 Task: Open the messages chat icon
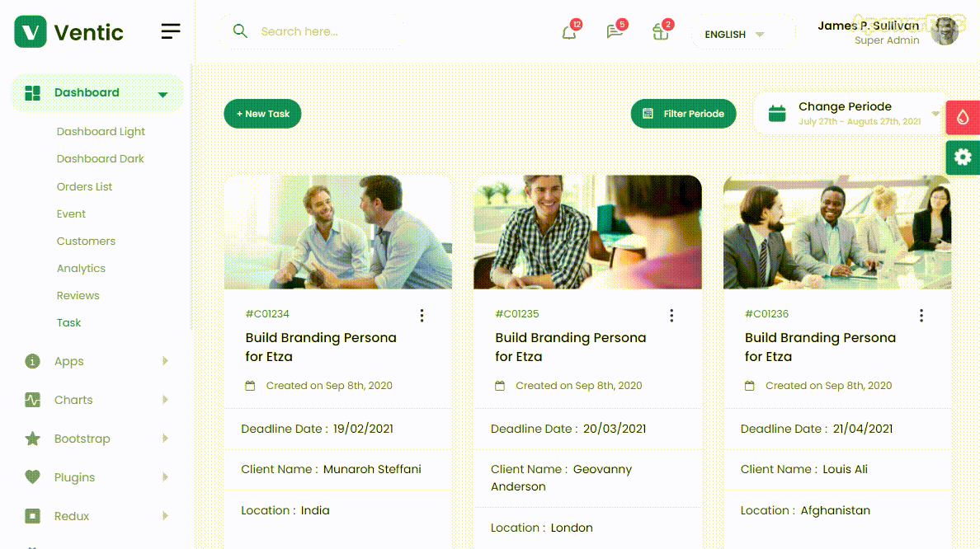[x=615, y=31]
